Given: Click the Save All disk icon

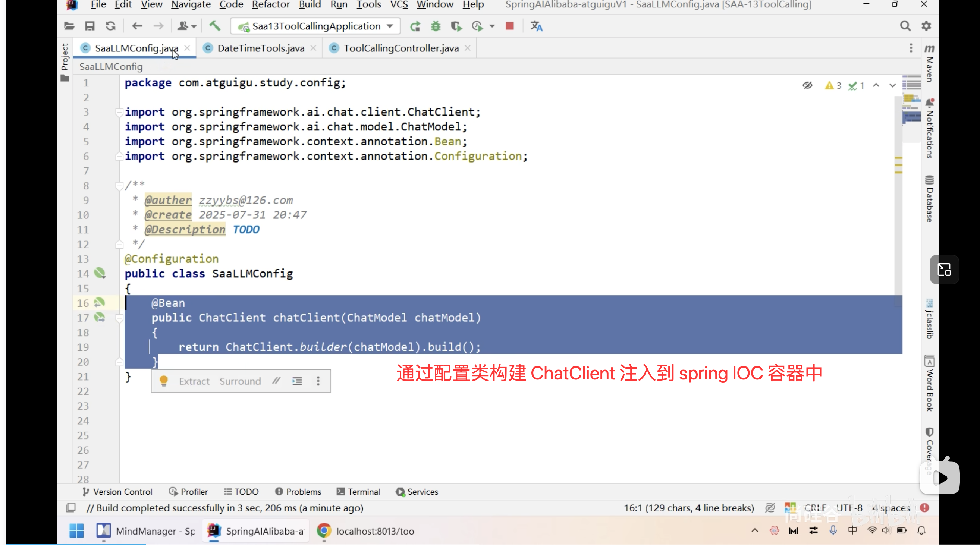Looking at the screenshot, I should pyautogui.click(x=89, y=26).
